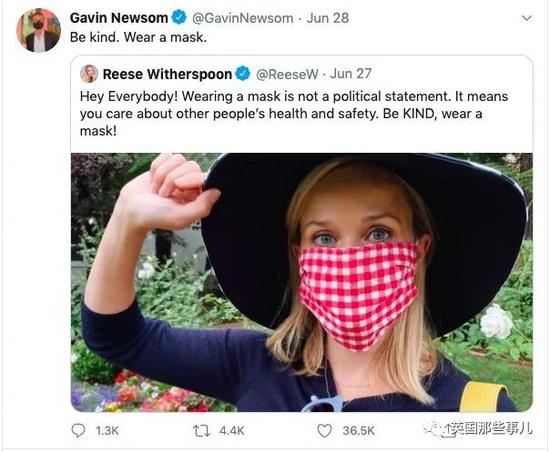
Task: Open Gavin Newsom's round profile avatar
Action: 39,30
